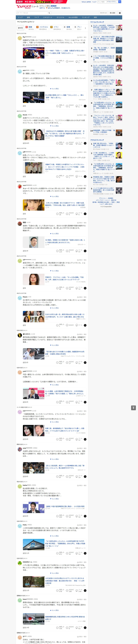Viewport: 138px width, 644px height.
Task: Click うーん icon on Itsvb's comment
Action: tap(77, 143)
